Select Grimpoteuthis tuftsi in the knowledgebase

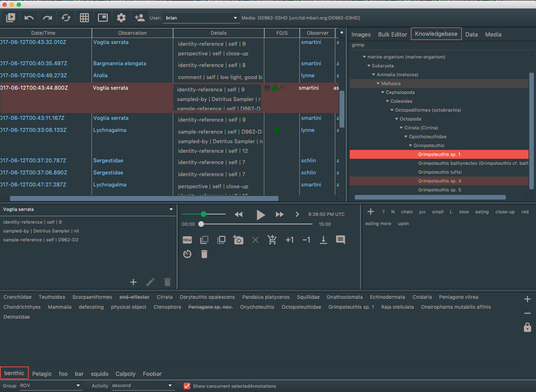(440, 172)
